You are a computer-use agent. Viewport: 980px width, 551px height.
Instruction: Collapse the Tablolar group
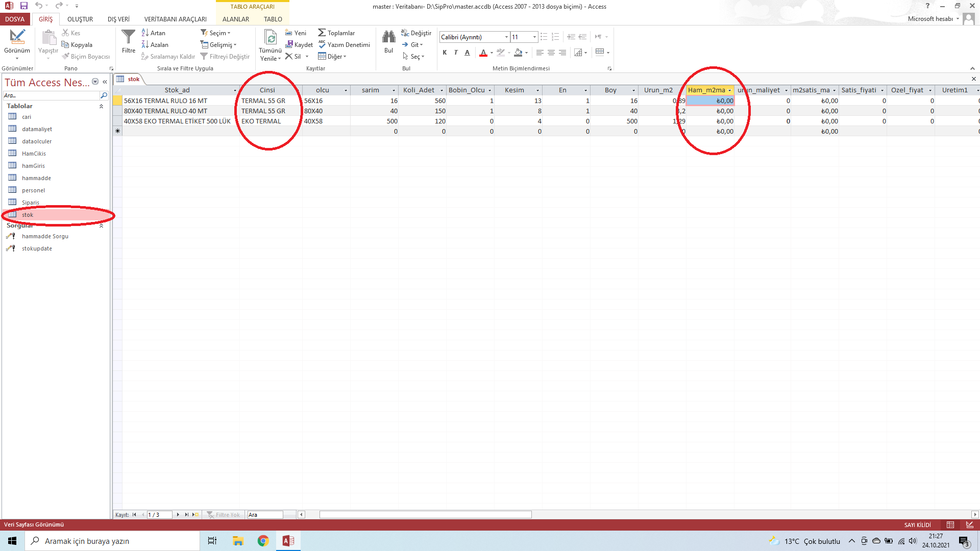101,106
